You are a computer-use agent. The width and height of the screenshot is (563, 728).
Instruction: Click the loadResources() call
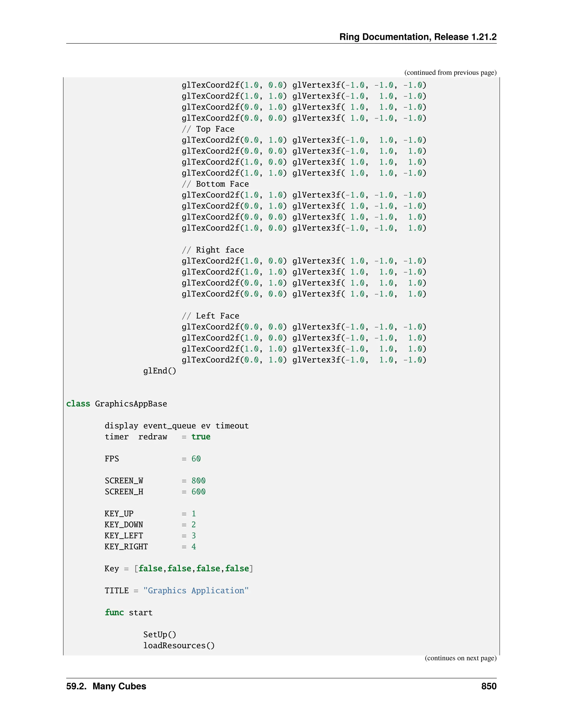pyautogui.click(x=179, y=646)
